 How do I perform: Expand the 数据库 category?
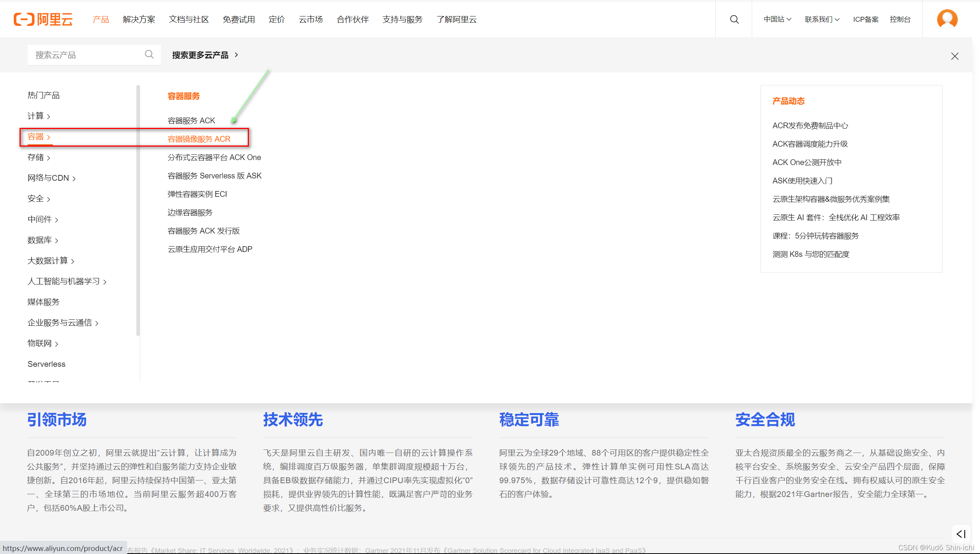point(43,240)
